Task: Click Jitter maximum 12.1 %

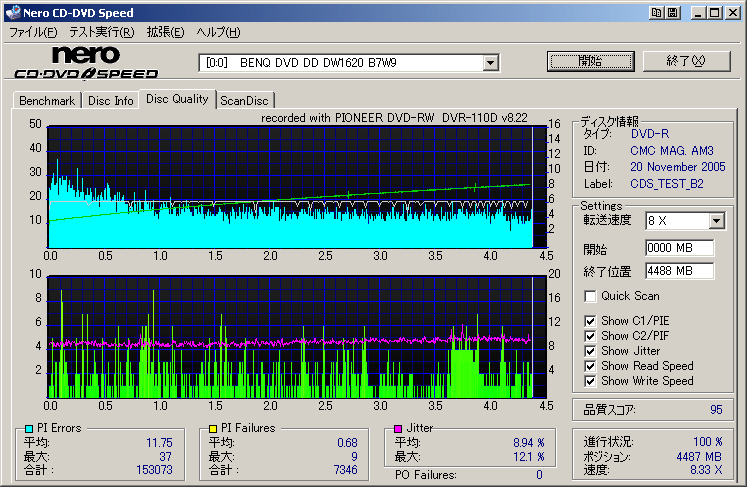Action: point(529,457)
